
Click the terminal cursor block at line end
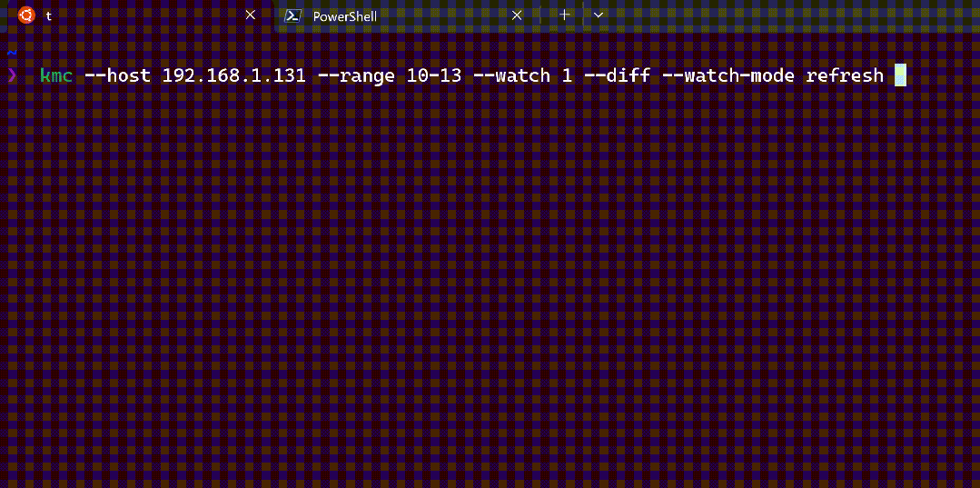[900, 75]
